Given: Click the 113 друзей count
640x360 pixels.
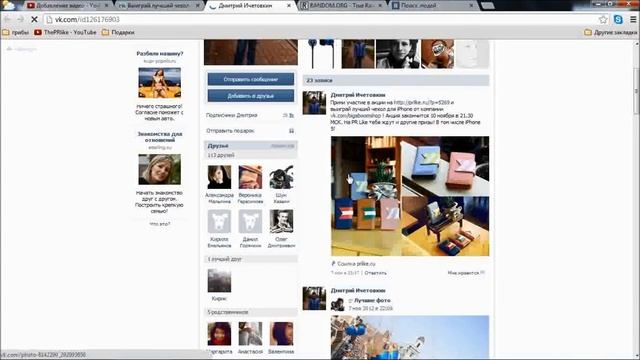Looking at the screenshot, I should coord(221,155).
